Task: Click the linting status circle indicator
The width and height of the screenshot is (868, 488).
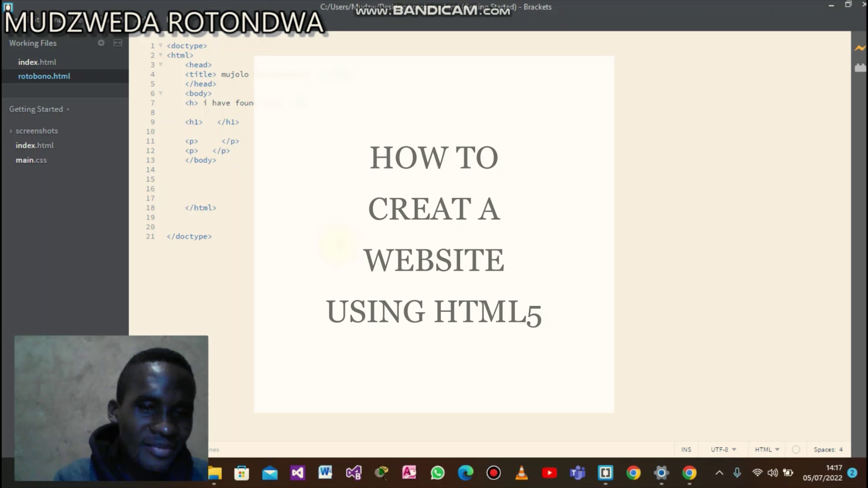Action: [796, 449]
